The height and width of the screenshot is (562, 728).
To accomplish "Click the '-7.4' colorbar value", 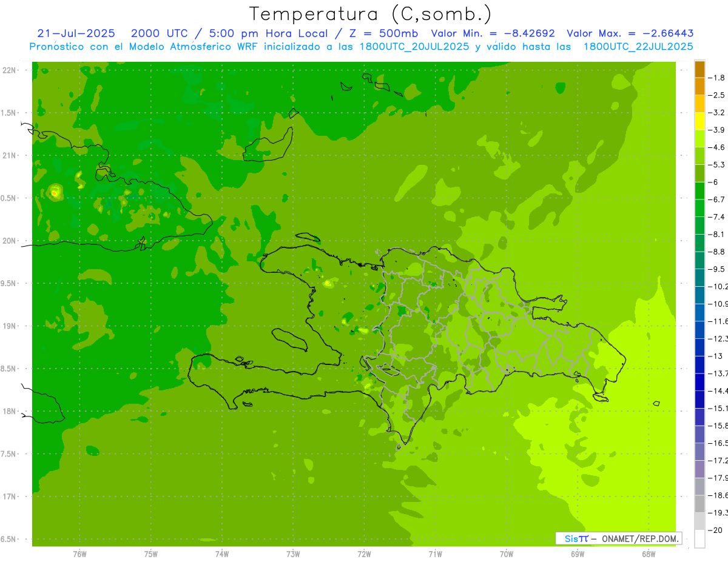I will [716, 217].
